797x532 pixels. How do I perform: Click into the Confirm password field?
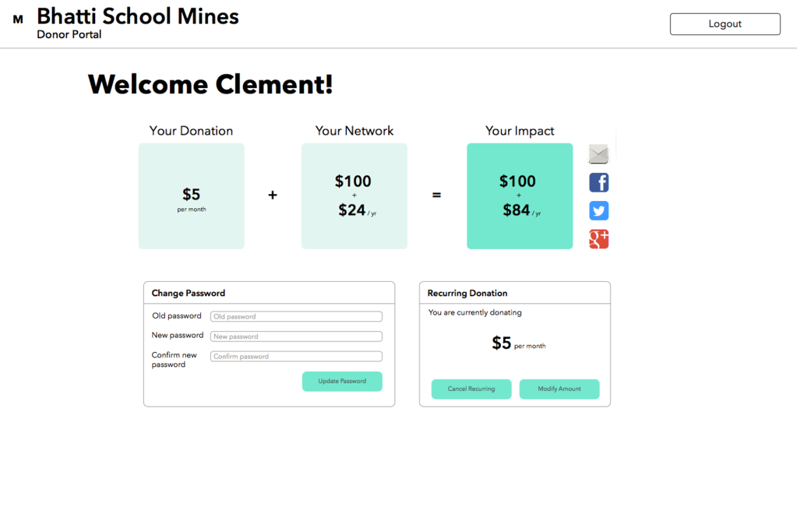pos(296,356)
